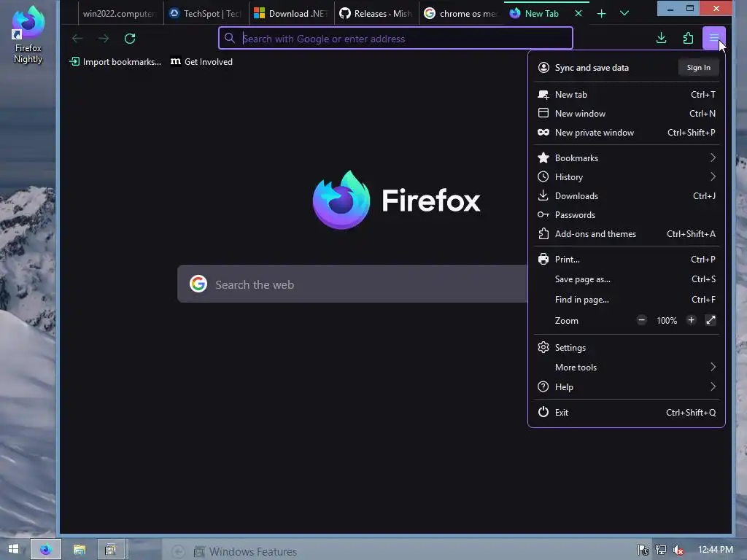The width and height of the screenshot is (747, 560).
Task: Open File Explorer taskbar icon
Action: (x=79, y=550)
